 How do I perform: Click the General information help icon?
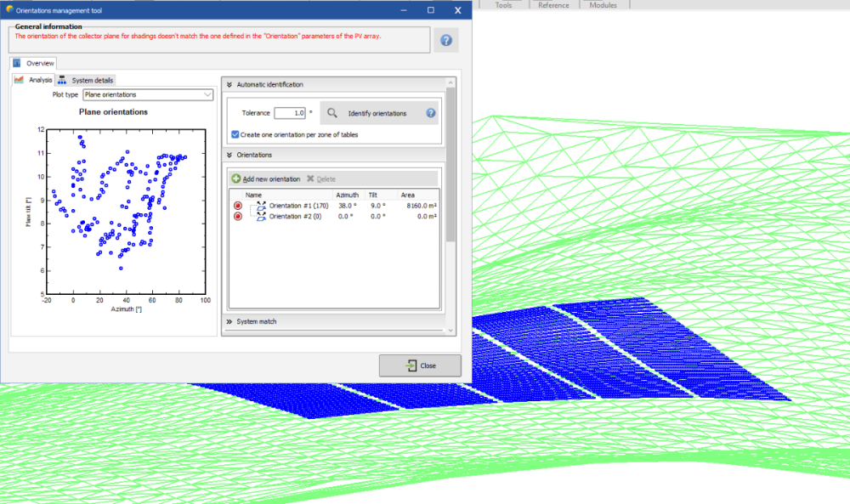click(445, 40)
